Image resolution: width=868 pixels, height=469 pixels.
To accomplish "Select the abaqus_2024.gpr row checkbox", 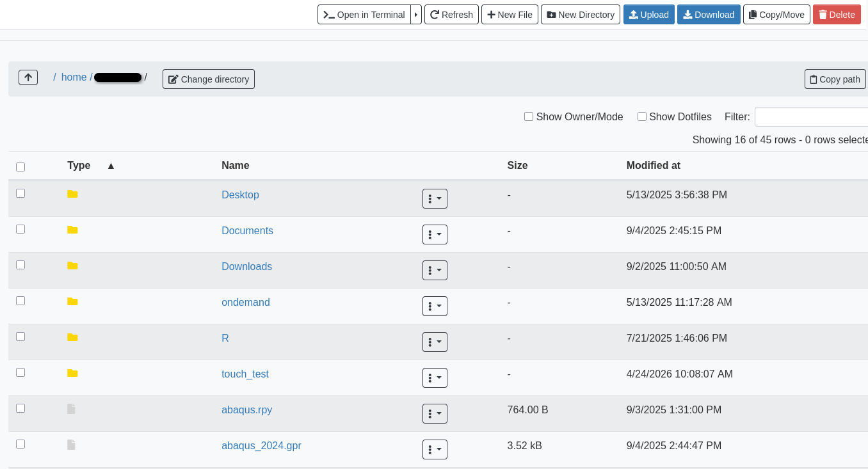I will [x=20, y=444].
